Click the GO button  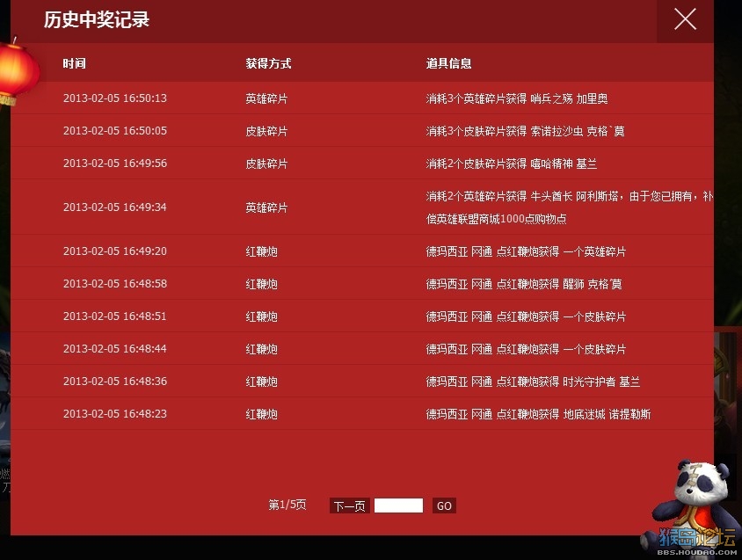444,505
